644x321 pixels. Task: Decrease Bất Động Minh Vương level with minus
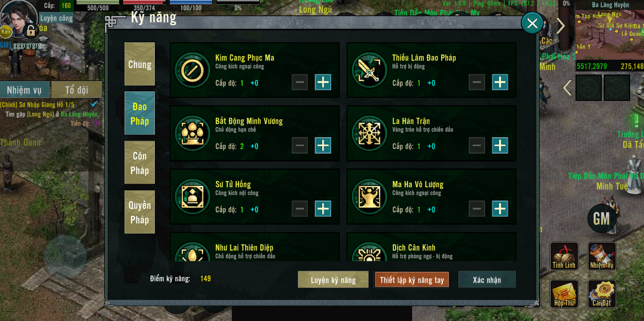[x=300, y=146]
